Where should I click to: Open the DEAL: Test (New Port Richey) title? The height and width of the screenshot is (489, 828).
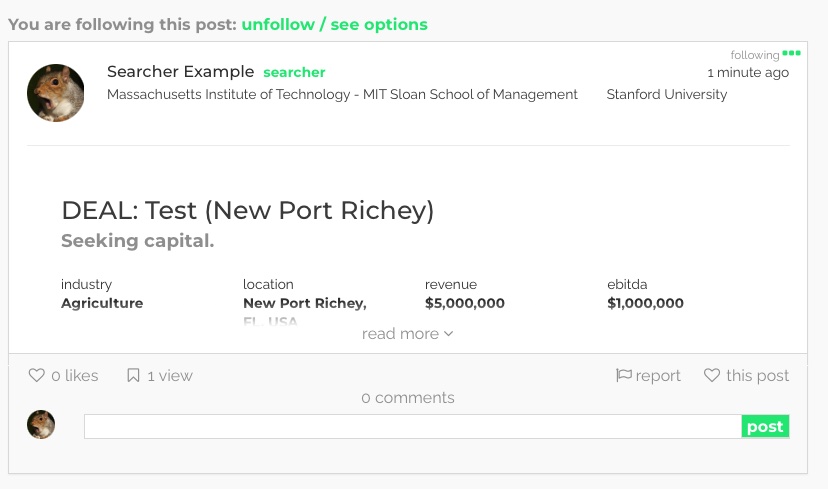point(247,211)
